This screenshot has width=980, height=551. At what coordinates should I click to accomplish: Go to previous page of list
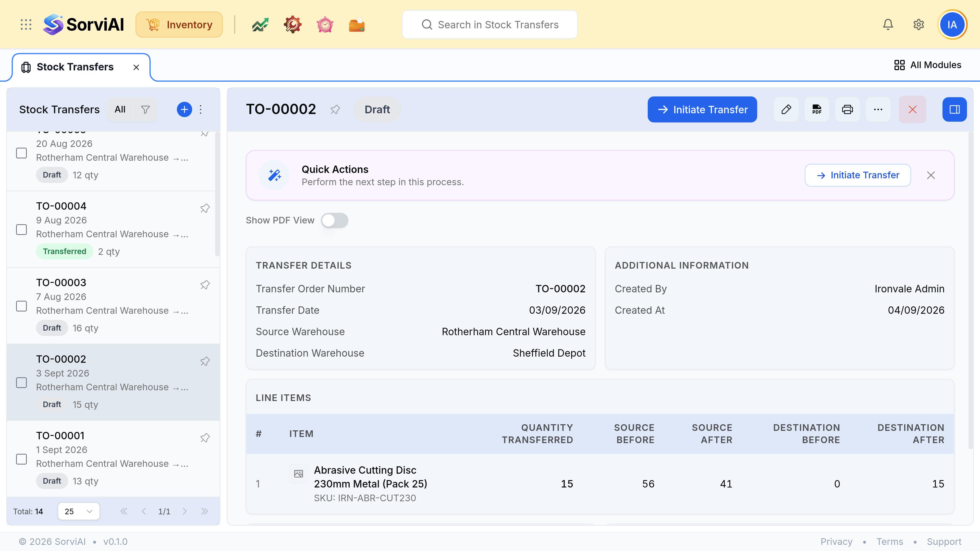point(144,511)
